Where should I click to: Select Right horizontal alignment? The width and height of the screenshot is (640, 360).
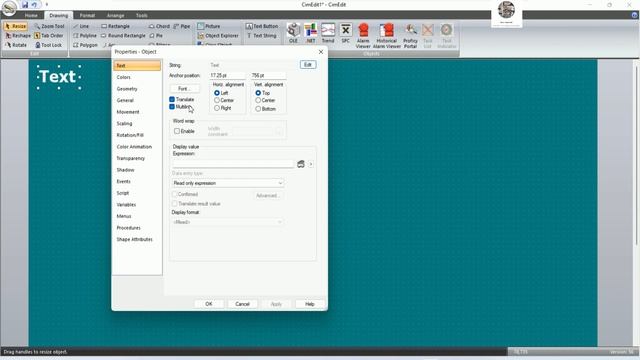(x=217, y=108)
